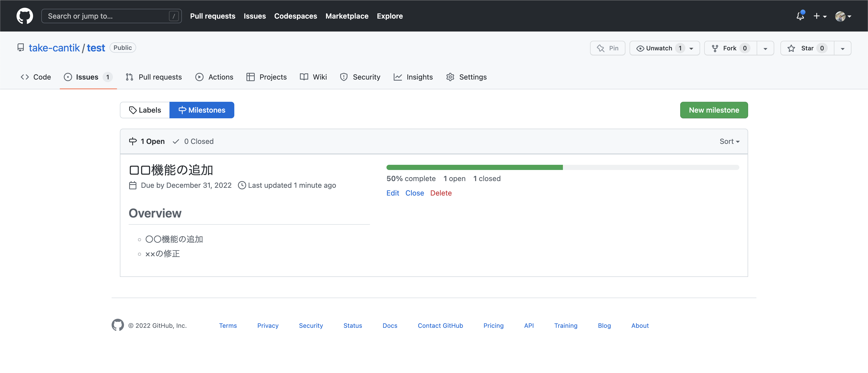Open the Fork options dropdown arrow
Screen dimensions: 868x373
point(765,48)
